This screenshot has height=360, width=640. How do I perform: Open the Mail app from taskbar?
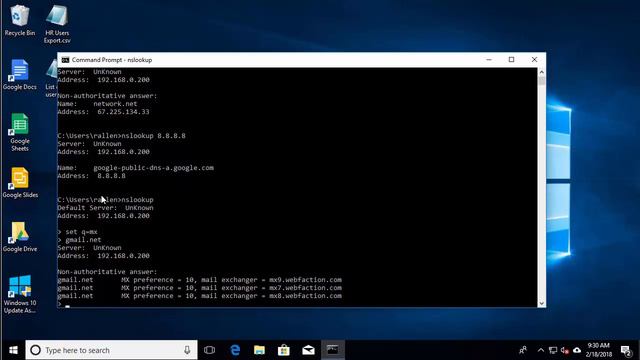tap(308, 350)
